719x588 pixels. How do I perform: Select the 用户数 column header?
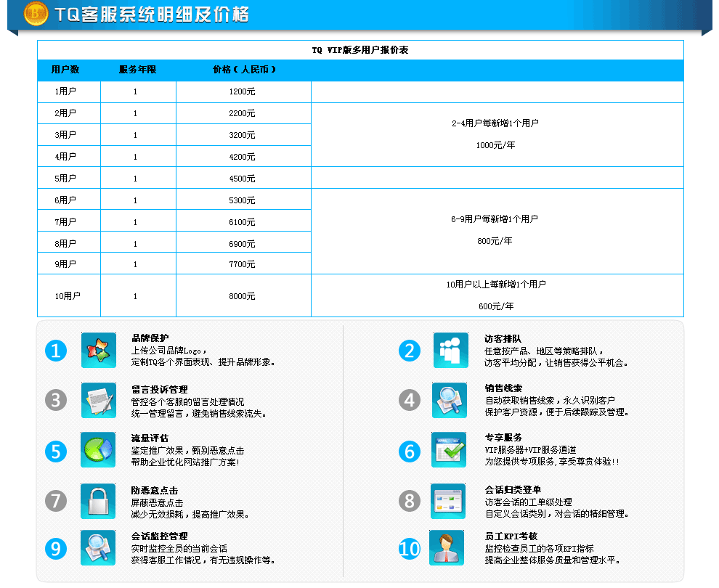point(68,70)
